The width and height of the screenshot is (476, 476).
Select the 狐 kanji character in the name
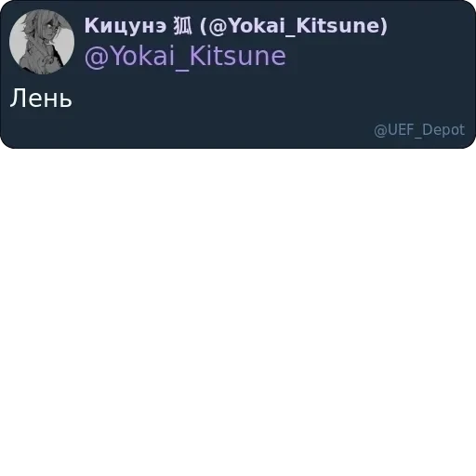point(182,25)
